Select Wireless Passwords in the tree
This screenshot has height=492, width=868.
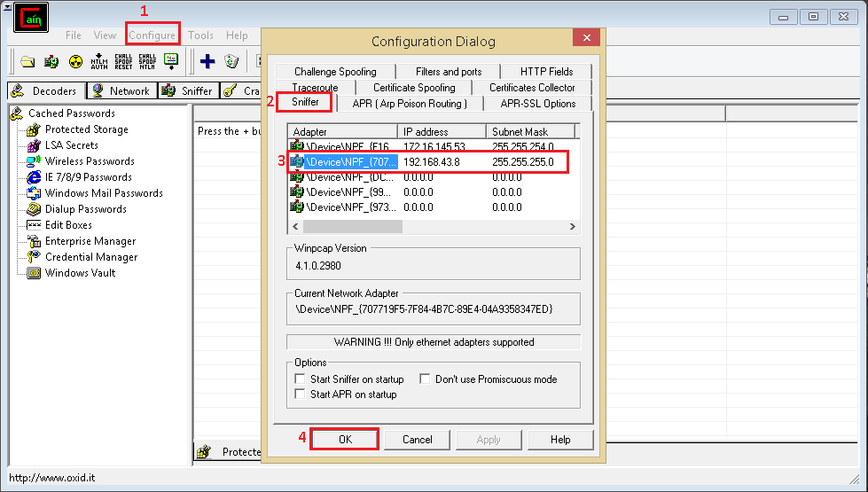90,161
